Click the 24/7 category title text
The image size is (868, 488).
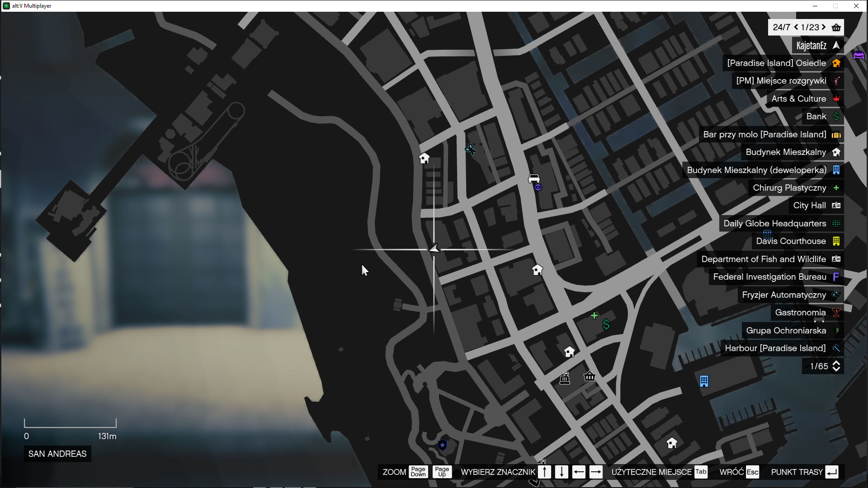tap(781, 27)
